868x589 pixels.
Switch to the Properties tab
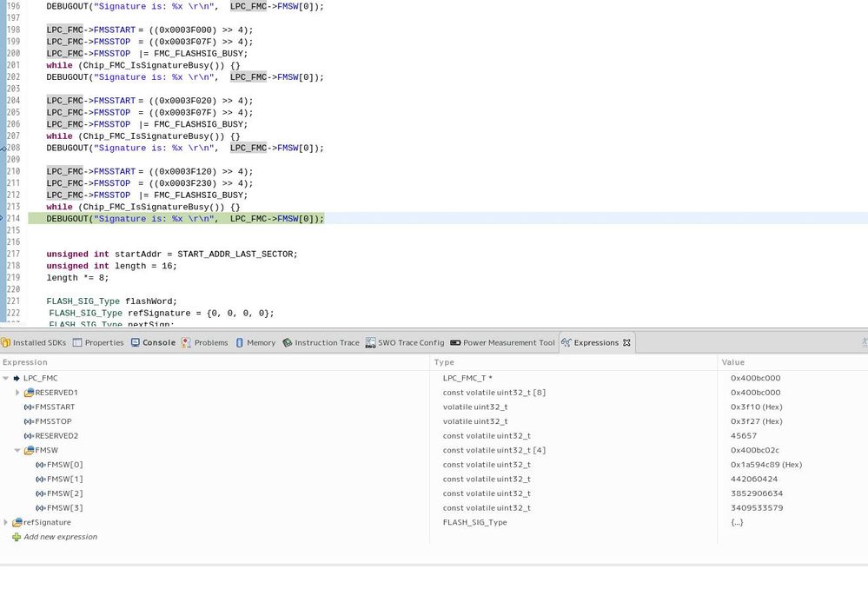click(x=98, y=342)
